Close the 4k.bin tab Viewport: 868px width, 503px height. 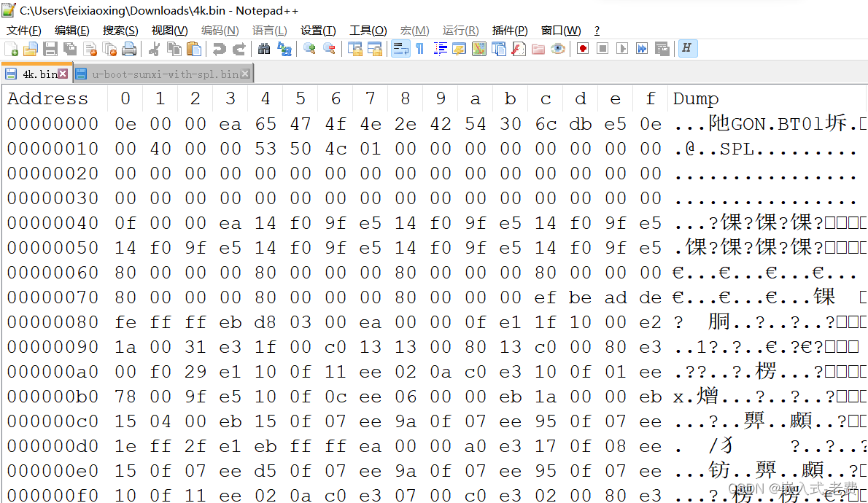(x=63, y=74)
